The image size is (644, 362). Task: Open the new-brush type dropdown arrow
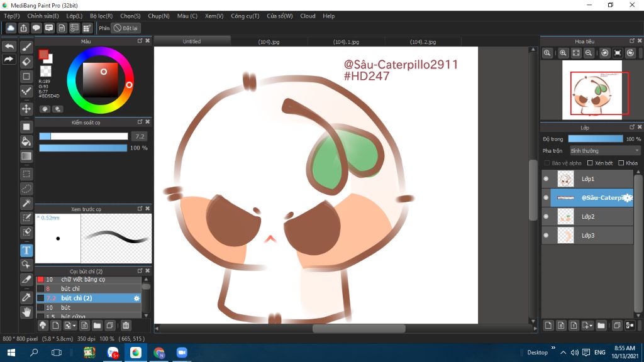click(x=74, y=326)
